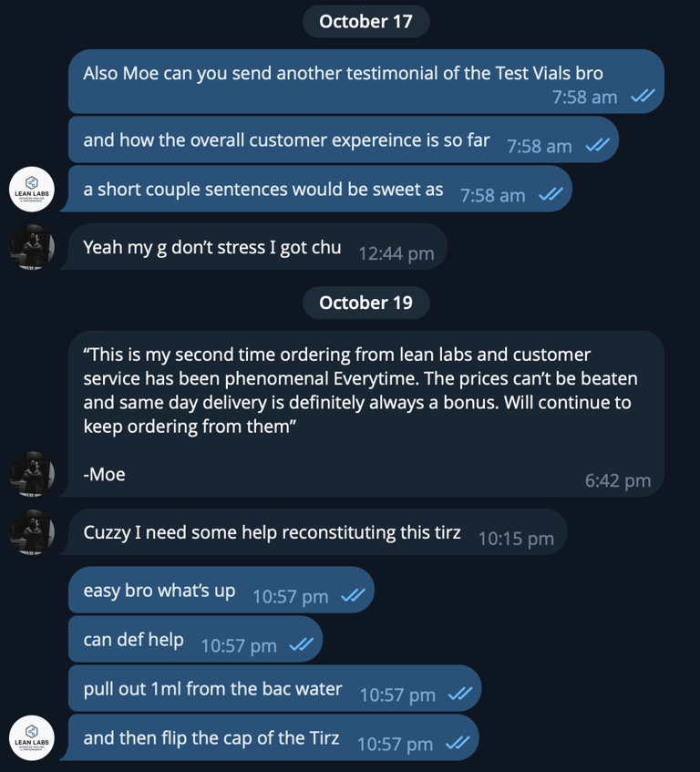Click the October 19 date badge
Viewport: 700px width, 772px height.
pos(365,303)
